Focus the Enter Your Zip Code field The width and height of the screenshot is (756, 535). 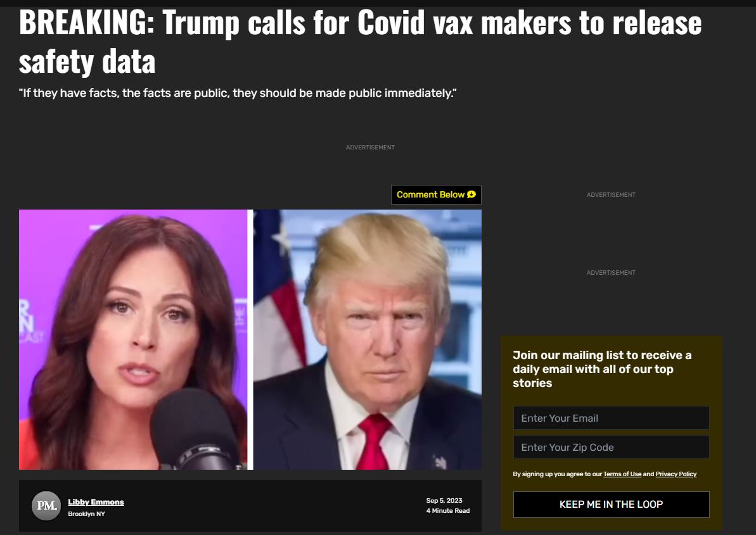pyautogui.click(x=611, y=448)
